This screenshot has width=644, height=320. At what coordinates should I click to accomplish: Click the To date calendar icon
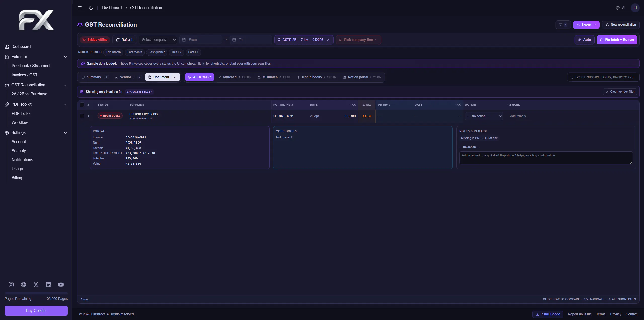[x=234, y=40]
